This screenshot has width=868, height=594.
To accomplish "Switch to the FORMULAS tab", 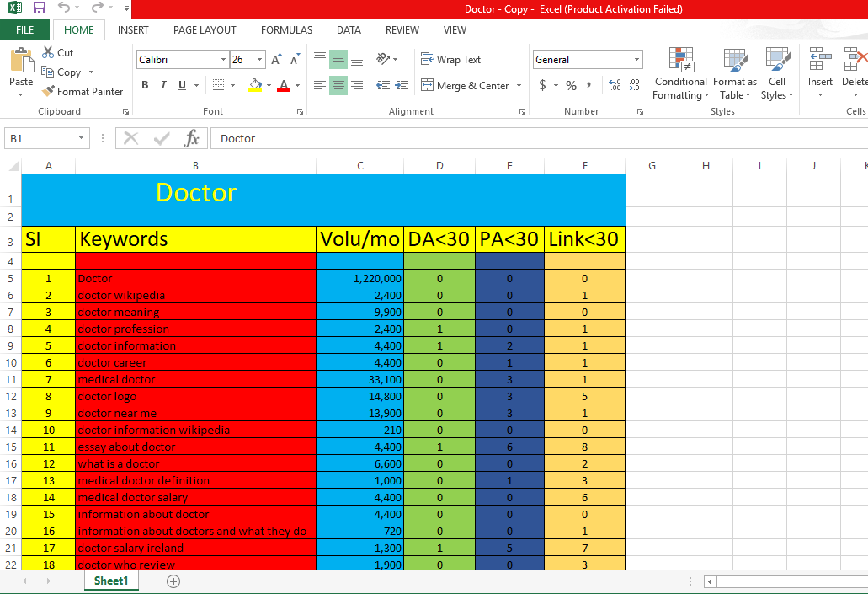I will tap(286, 30).
